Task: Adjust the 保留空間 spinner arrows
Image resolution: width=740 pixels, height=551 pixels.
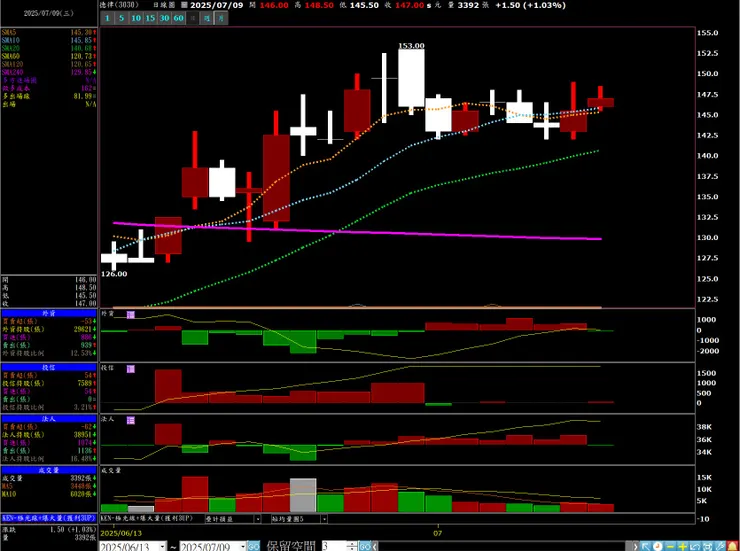Action: (x=352, y=547)
